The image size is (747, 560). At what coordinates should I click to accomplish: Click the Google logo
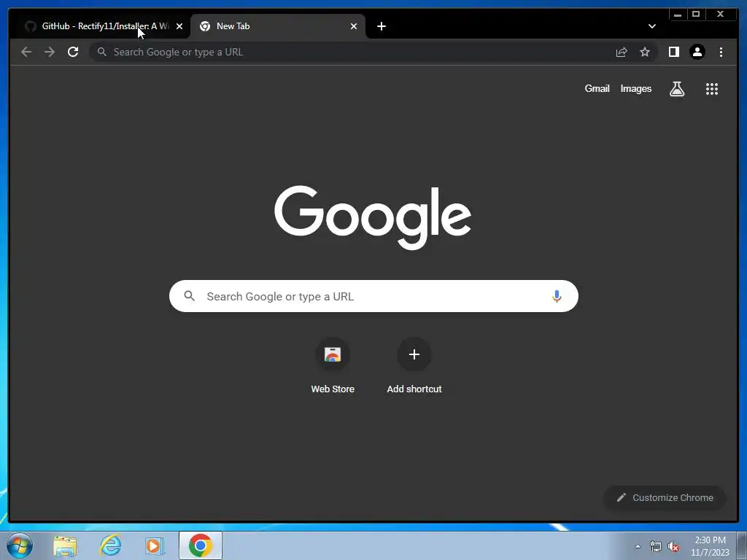(373, 217)
